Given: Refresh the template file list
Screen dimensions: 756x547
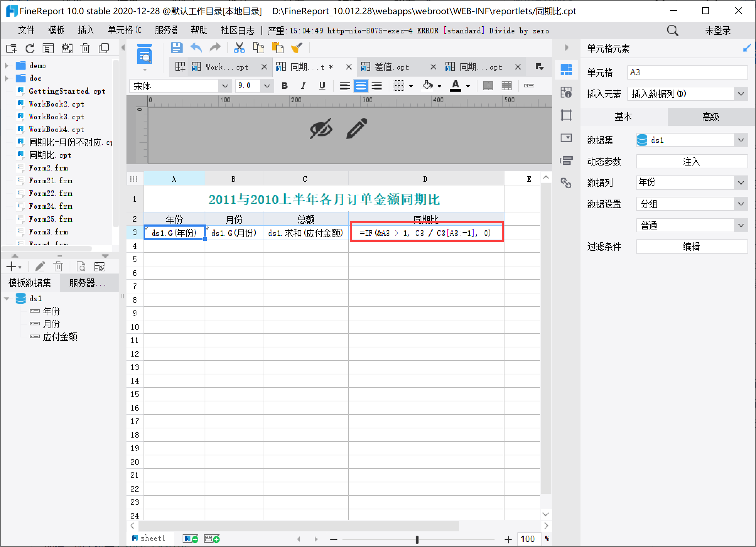Looking at the screenshot, I should [x=30, y=48].
